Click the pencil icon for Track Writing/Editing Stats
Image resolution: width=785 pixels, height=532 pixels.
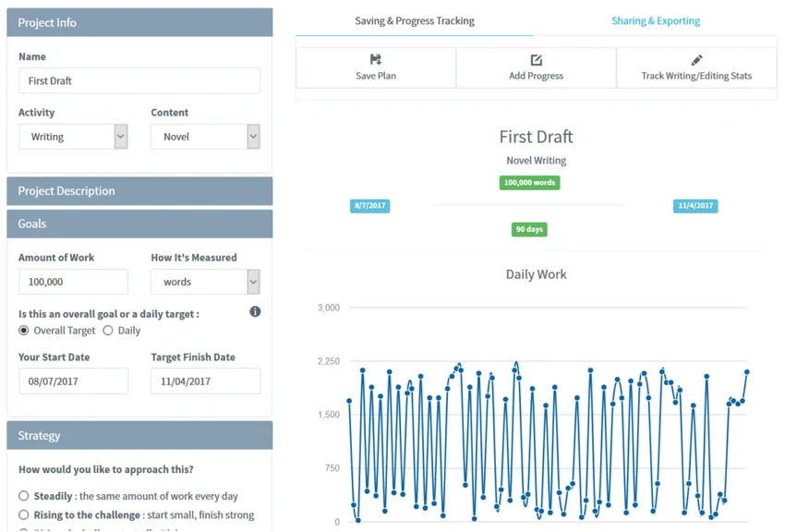[x=696, y=59]
